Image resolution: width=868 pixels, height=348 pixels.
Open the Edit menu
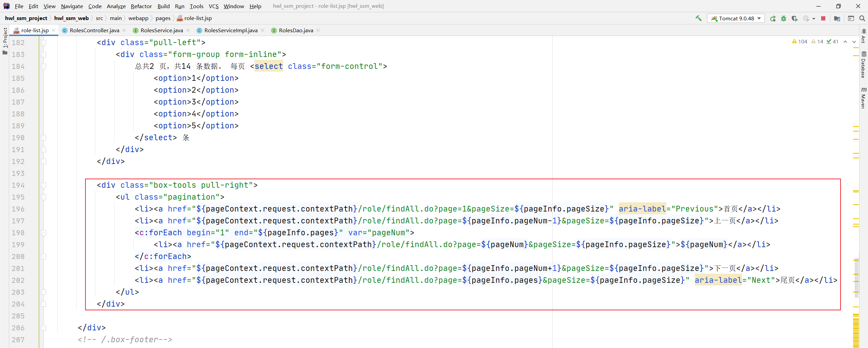33,6
